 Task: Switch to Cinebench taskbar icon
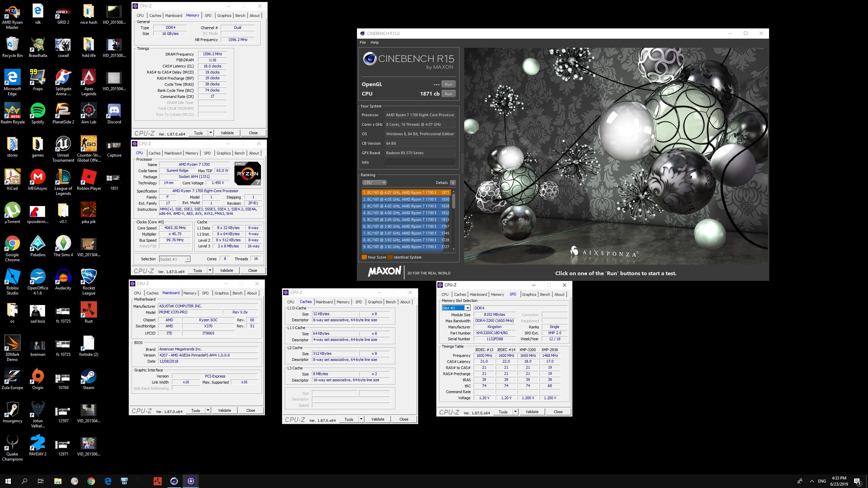pos(174,481)
